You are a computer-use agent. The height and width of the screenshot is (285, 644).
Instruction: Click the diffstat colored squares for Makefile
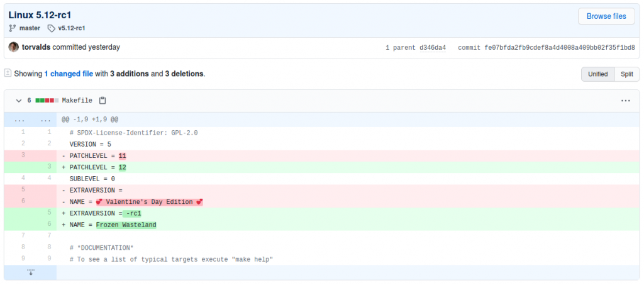tap(47, 101)
